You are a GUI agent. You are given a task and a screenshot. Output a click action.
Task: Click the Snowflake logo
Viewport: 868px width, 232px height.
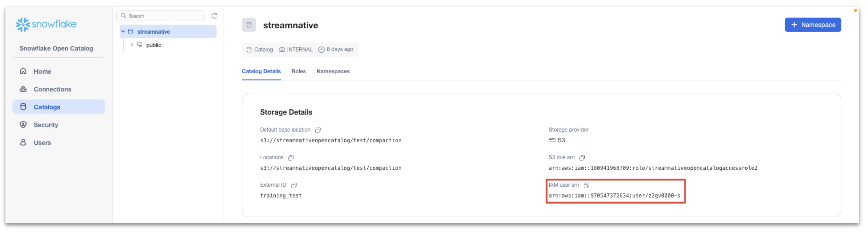click(46, 24)
